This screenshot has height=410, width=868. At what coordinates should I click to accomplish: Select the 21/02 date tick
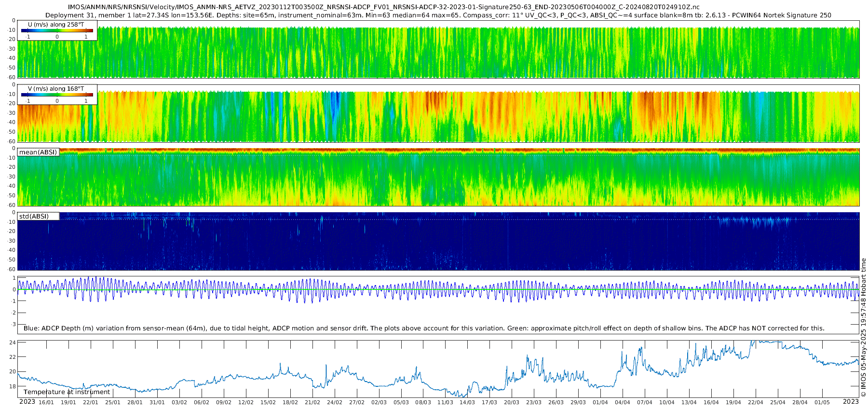[x=312, y=403]
